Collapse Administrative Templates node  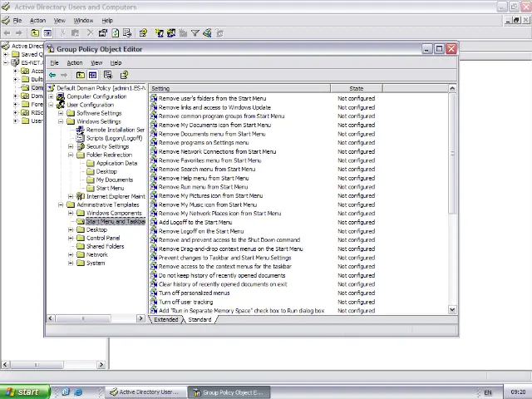[x=61, y=204]
